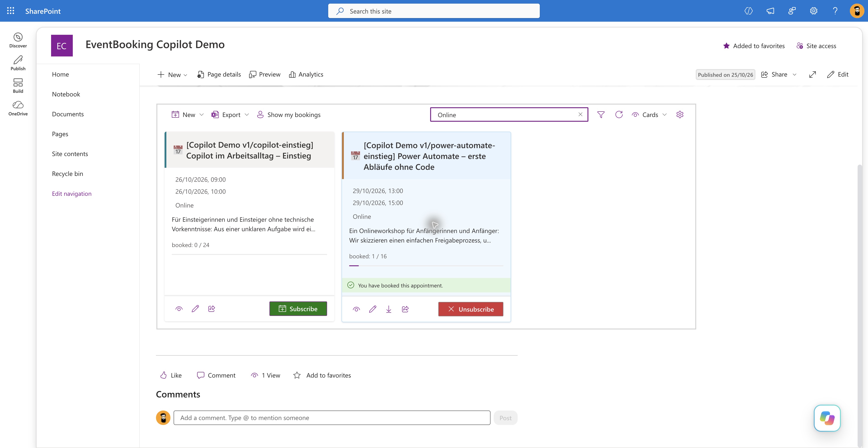The width and height of the screenshot is (868, 448).
Task: Share the Power Automate event
Action: click(405, 309)
